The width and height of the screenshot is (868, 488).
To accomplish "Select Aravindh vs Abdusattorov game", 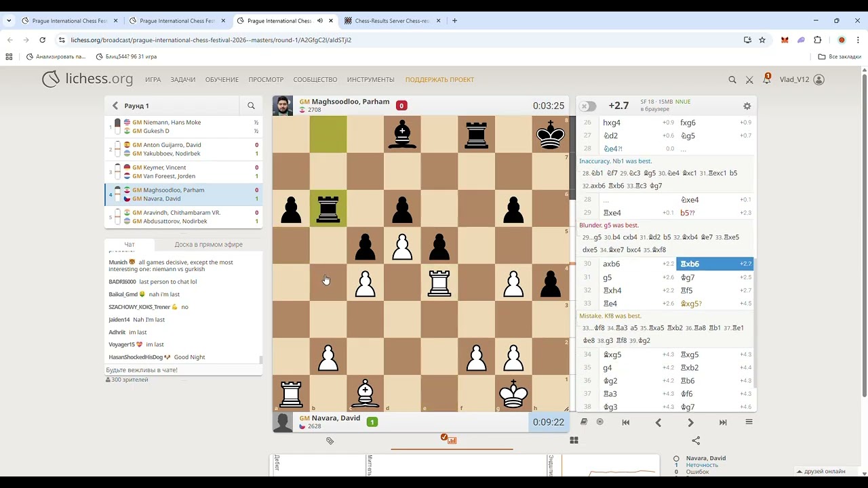I will coord(183,217).
